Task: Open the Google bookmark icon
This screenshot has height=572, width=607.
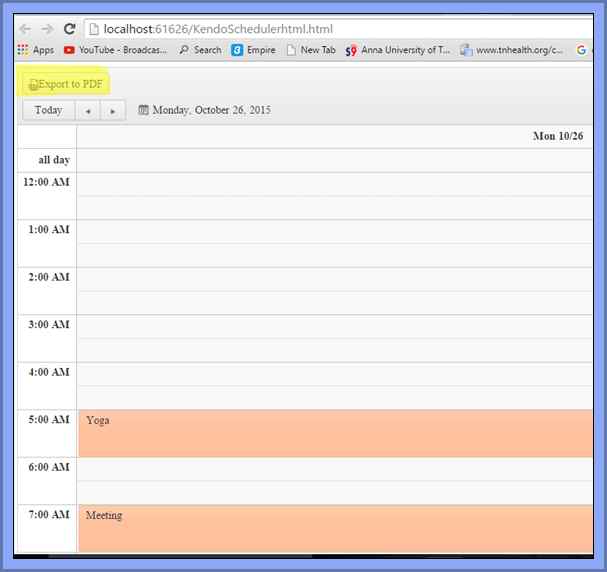Action: tap(581, 50)
